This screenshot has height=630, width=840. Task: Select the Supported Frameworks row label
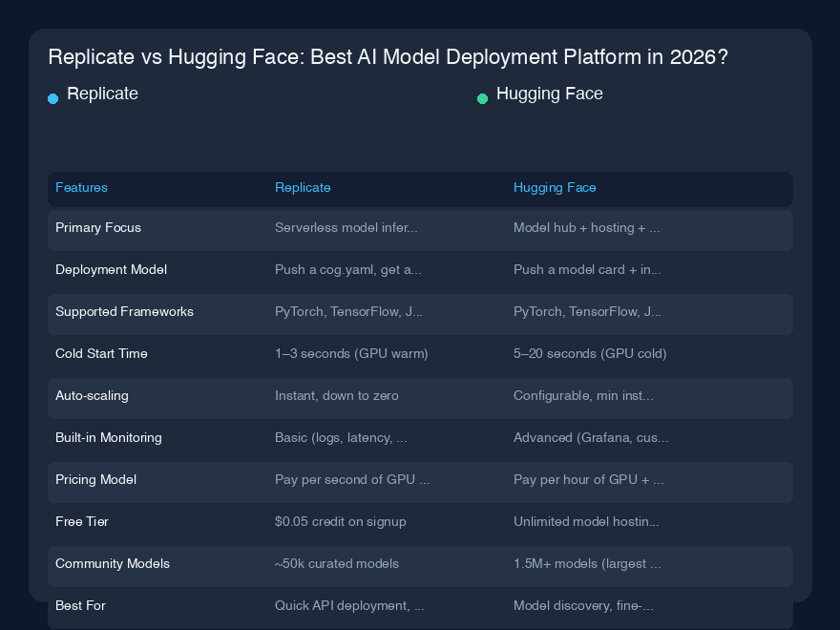pos(124,312)
